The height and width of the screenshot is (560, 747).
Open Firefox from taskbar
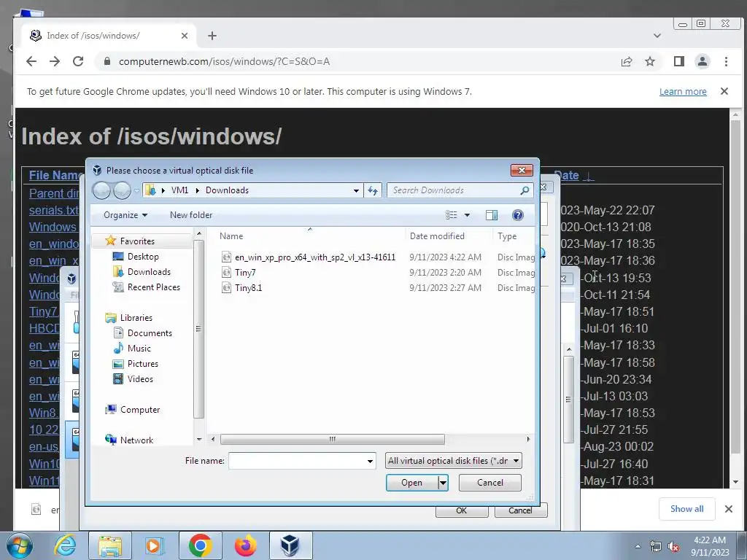tap(245, 545)
